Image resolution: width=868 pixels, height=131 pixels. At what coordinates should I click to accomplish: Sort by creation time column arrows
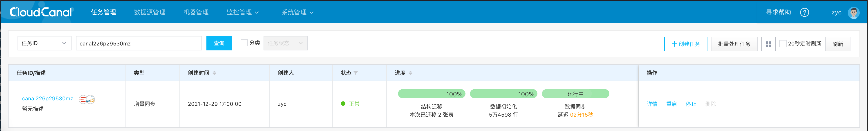(214, 73)
